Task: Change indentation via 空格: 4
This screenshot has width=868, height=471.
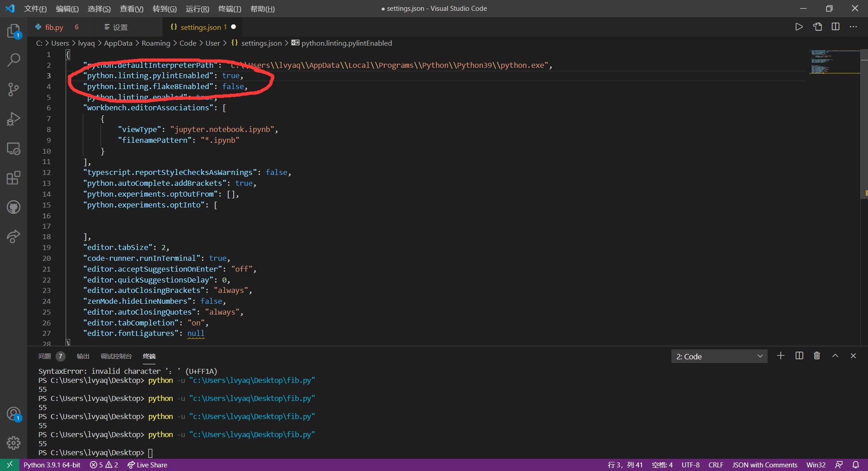Action: (x=662, y=465)
